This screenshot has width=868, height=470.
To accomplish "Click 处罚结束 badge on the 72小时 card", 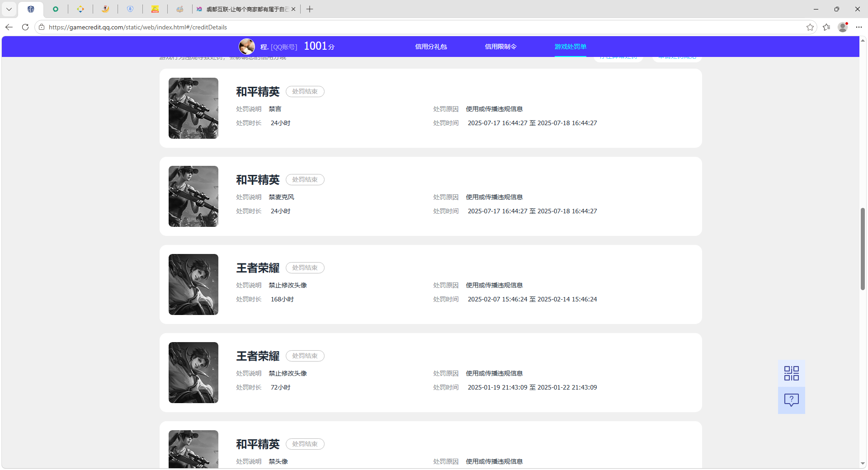I will pyautogui.click(x=305, y=356).
